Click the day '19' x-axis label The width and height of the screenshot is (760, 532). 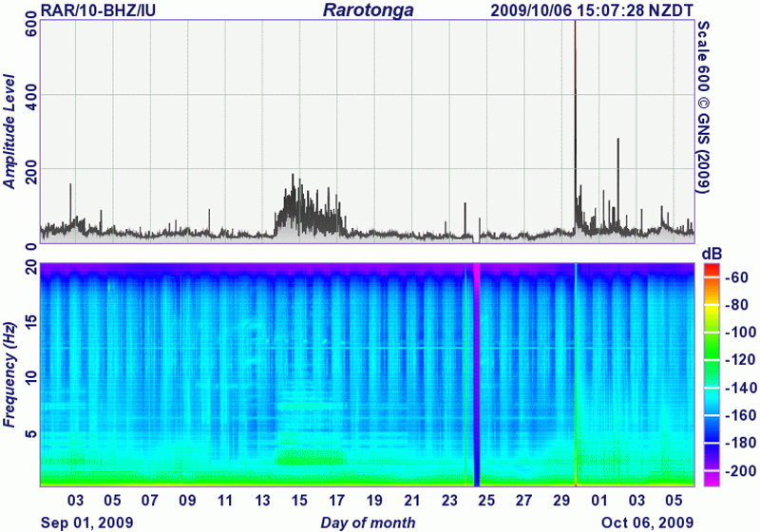[x=374, y=500]
